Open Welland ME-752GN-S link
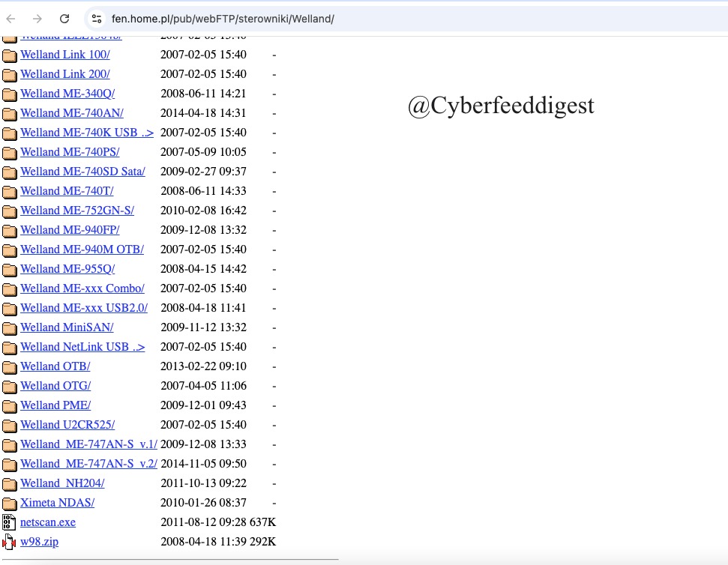Screen dimensions: 728x565 point(77,210)
